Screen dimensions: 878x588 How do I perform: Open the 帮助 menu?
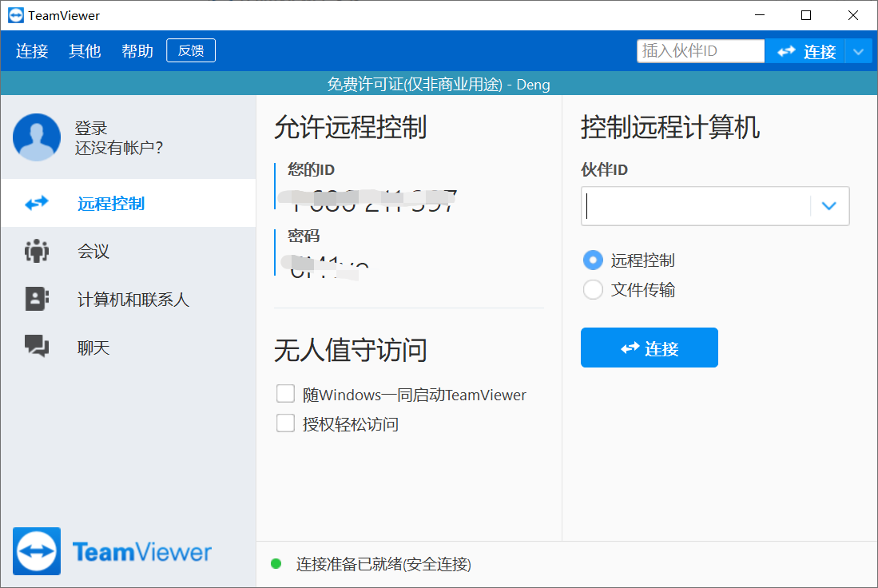tap(137, 50)
